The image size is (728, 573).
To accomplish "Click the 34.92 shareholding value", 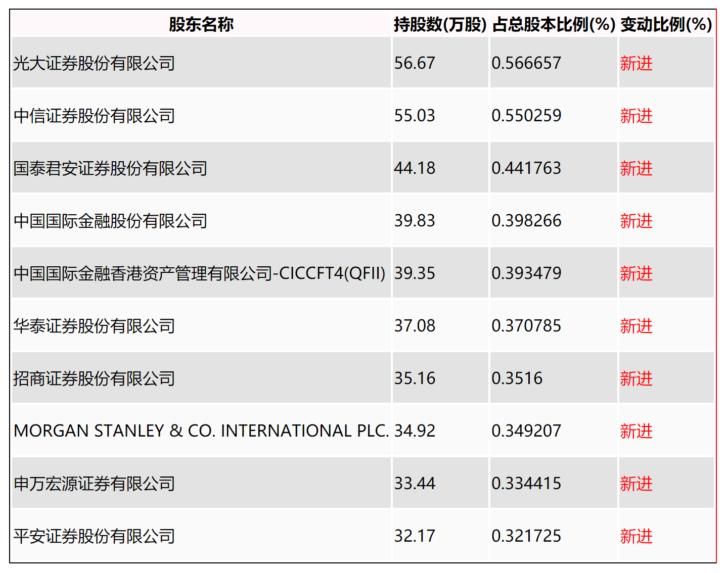I will click(x=415, y=431).
